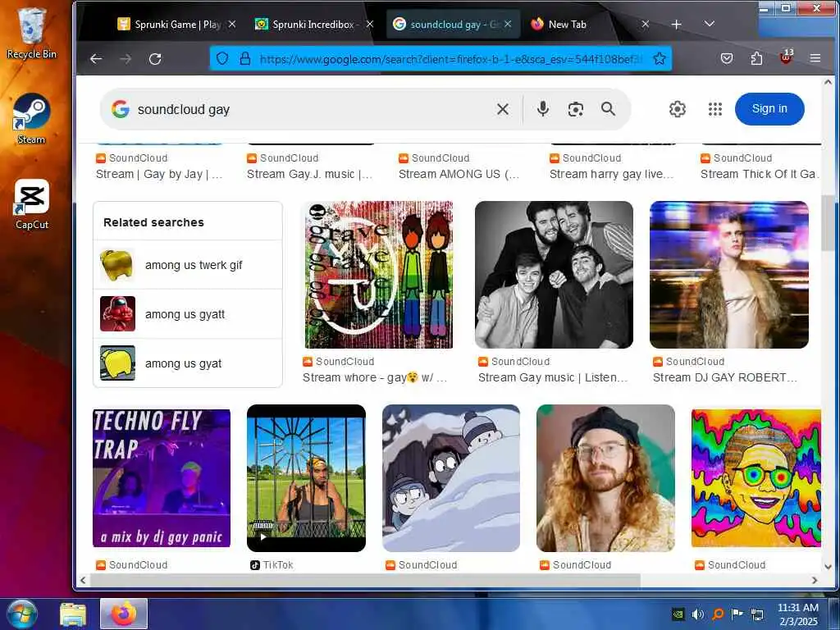Click vertical scrollbar down arrow
The image size is (840, 630).
828,567
